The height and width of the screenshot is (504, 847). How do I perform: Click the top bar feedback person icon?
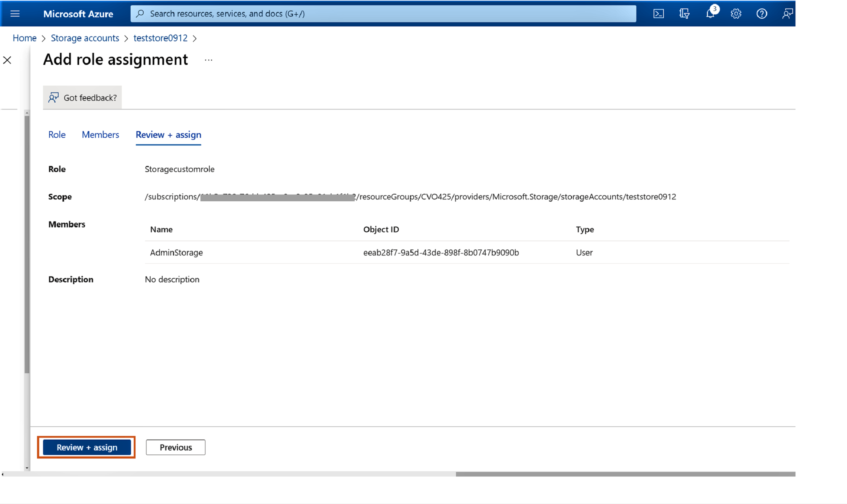point(787,14)
